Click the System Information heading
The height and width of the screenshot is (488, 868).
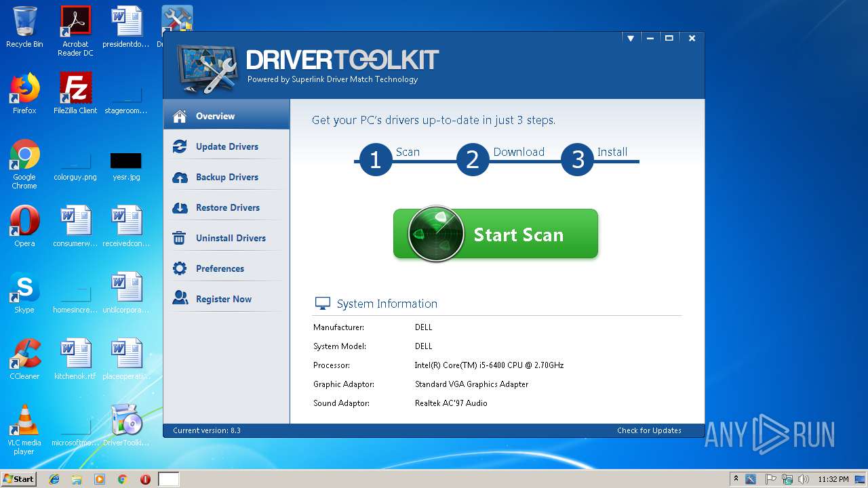(387, 304)
